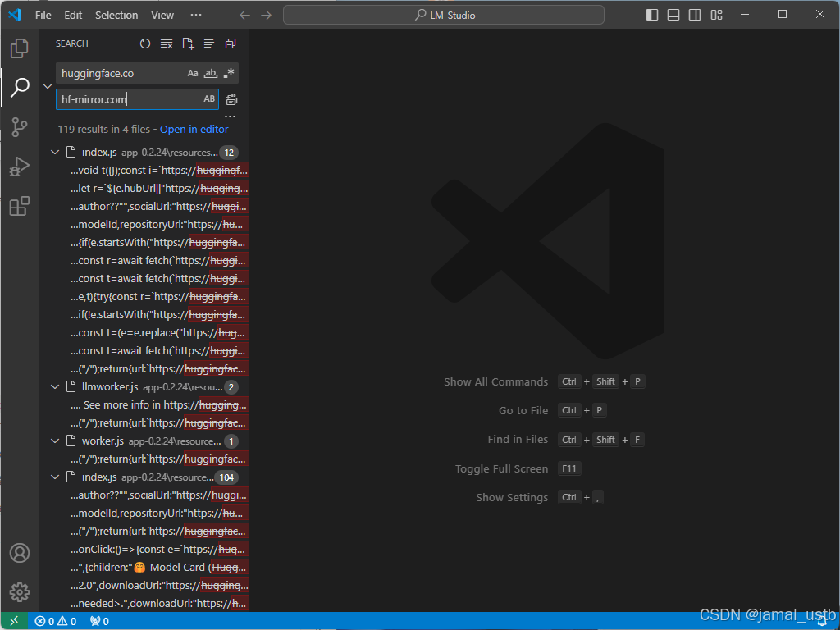Viewport: 840px width, 630px height.
Task: Open the Extensions view
Action: (x=19, y=206)
